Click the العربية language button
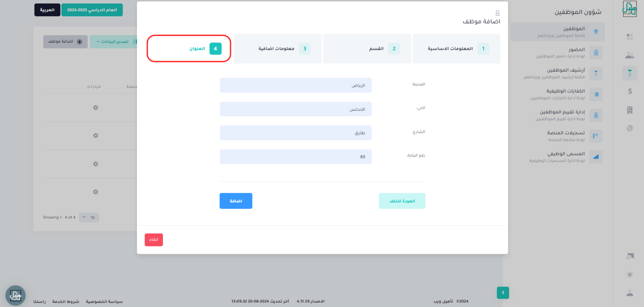 (x=47, y=10)
